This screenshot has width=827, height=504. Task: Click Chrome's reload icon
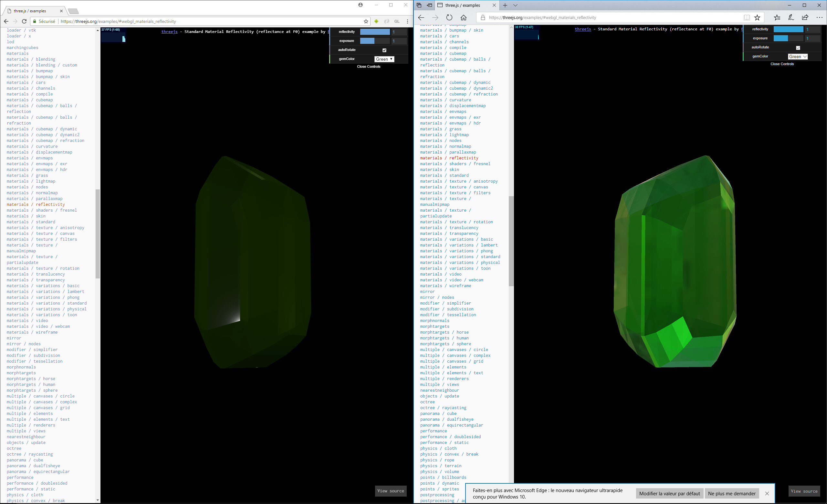24,21
